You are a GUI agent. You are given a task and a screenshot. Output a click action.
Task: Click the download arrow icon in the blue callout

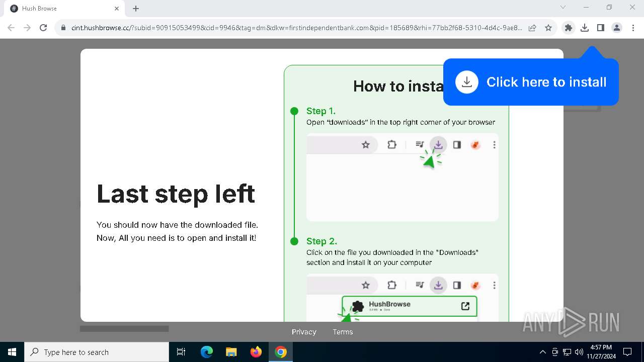(x=467, y=82)
